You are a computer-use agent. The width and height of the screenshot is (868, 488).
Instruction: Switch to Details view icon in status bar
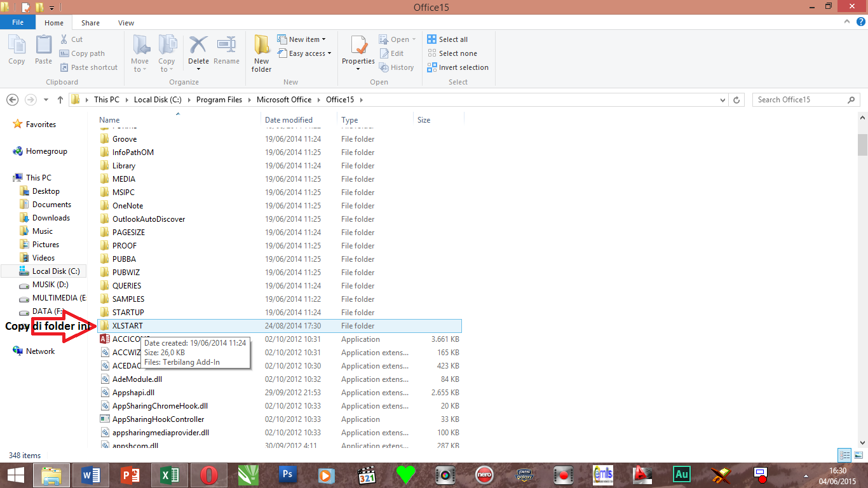844,455
